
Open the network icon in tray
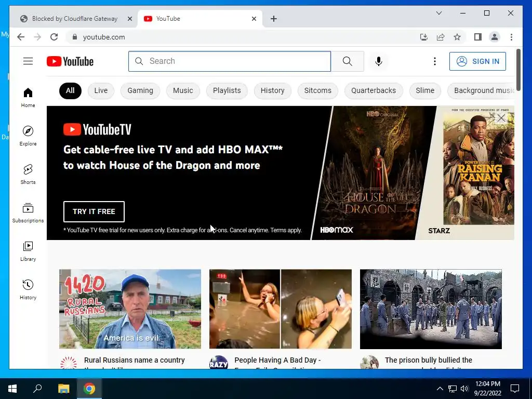(453, 389)
